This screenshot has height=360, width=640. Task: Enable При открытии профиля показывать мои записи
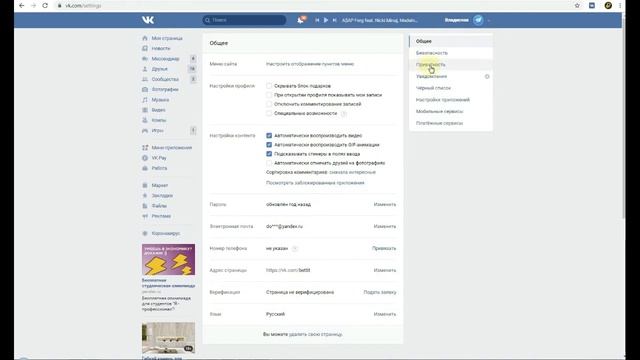pyautogui.click(x=269, y=95)
